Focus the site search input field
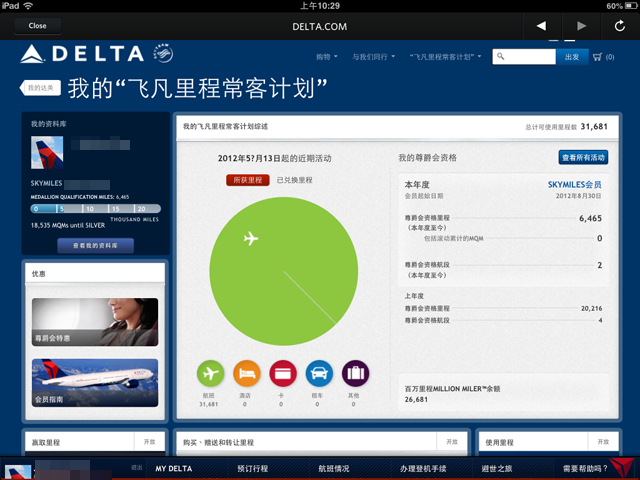The image size is (640, 480). [x=524, y=57]
